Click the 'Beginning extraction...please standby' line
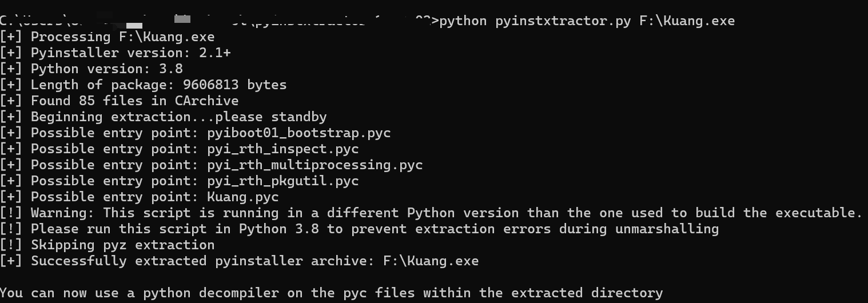 click(x=178, y=117)
